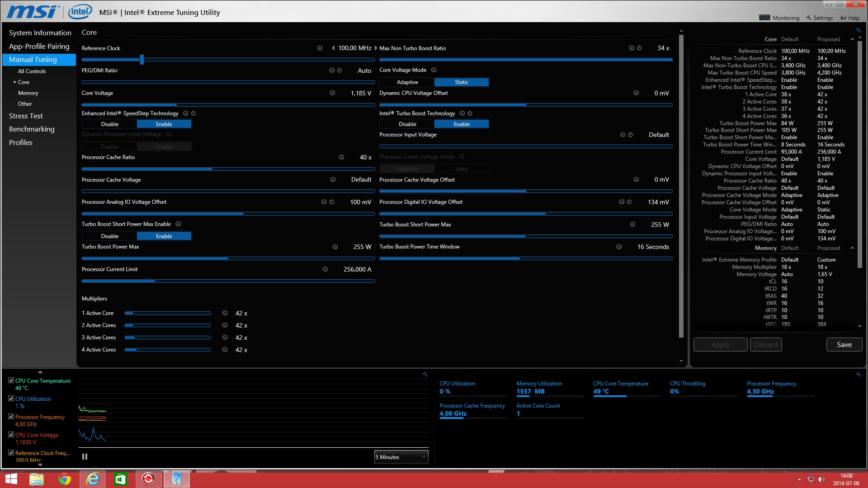The width and height of the screenshot is (868, 488).
Task: Disable Enhanced Intel SpeedStep Technology
Action: click(x=110, y=124)
